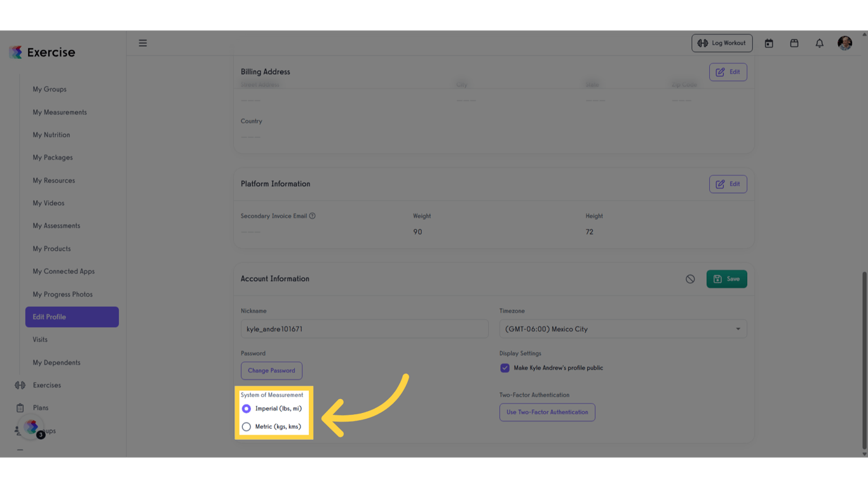Open the hamburger menu icon
868x488 pixels.
tap(142, 43)
